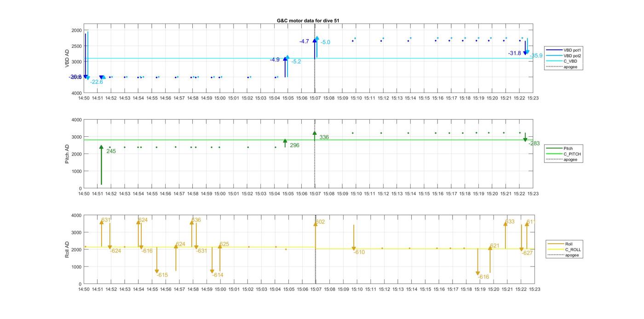644x319 pixels.
Task: Click the '-22.6' VBD annotation
Action: coord(97,82)
